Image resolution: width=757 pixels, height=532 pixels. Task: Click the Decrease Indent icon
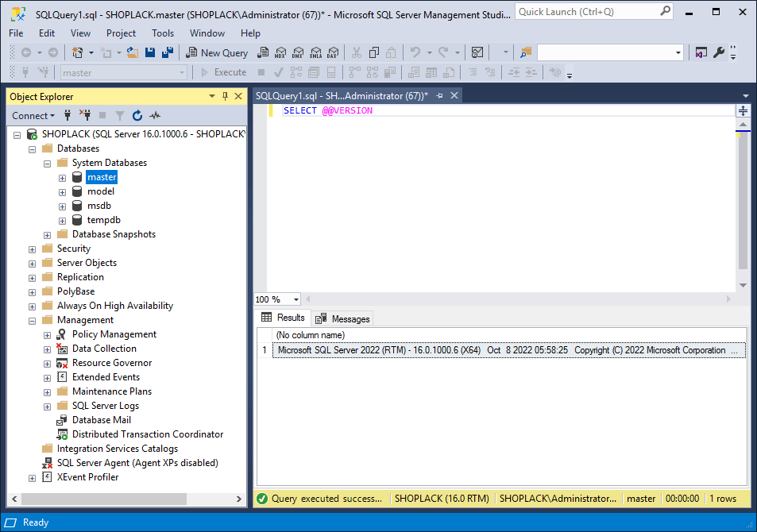click(514, 72)
